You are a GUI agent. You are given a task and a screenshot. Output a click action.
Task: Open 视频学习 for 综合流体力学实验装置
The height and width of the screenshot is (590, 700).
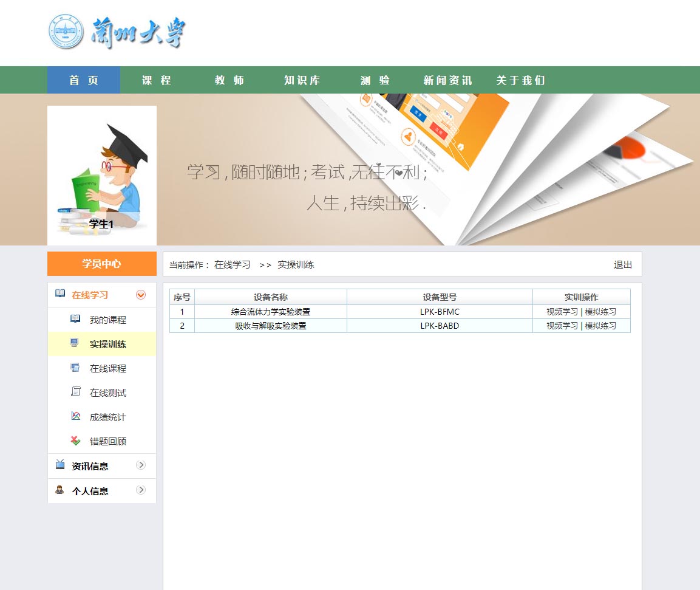(562, 312)
